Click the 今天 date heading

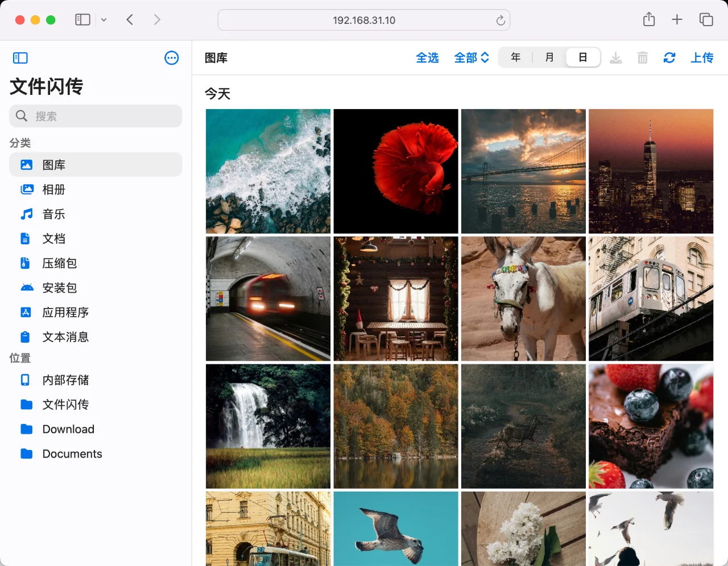218,94
